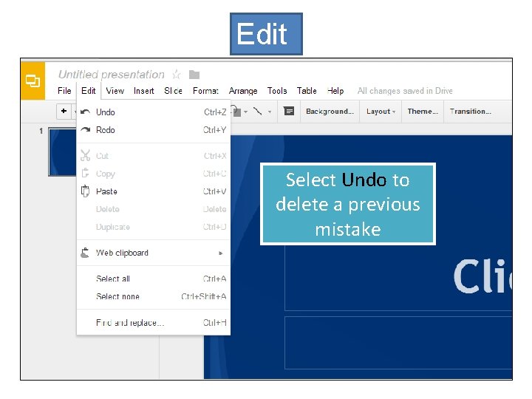
Task: Star the Untitled presentation
Action: tap(177, 75)
